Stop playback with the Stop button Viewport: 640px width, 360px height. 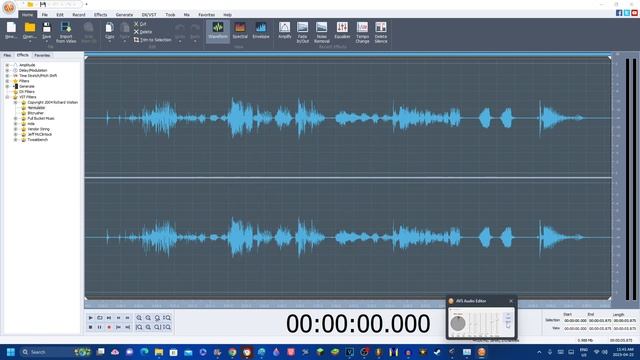click(x=91, y=327)
